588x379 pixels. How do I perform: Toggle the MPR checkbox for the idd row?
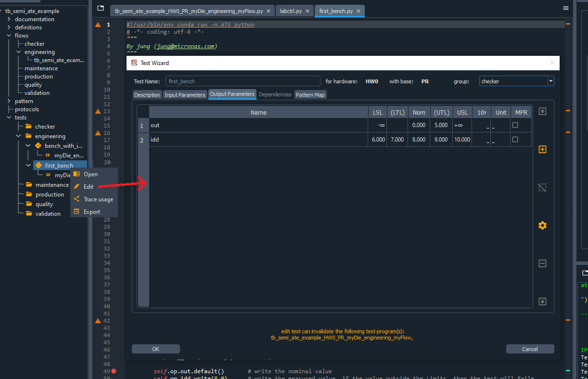(x=515, y=140)
